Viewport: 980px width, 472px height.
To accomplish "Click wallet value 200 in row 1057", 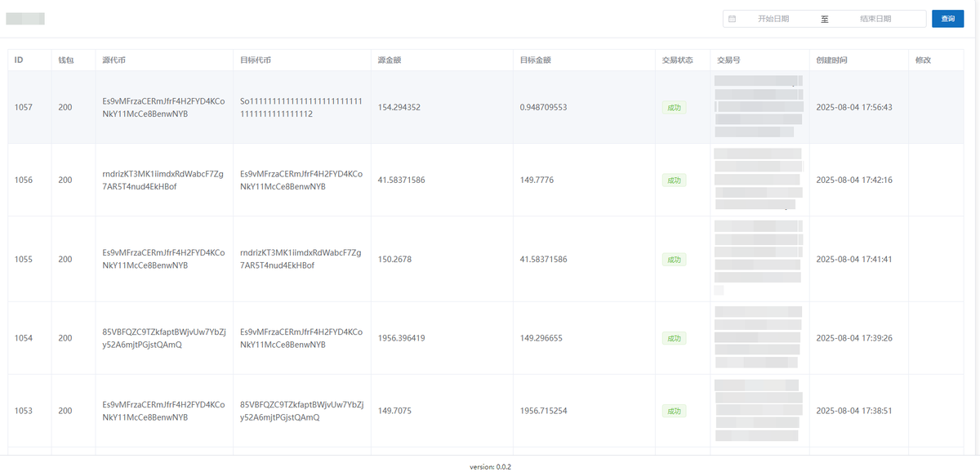I will tap(65, 108).
